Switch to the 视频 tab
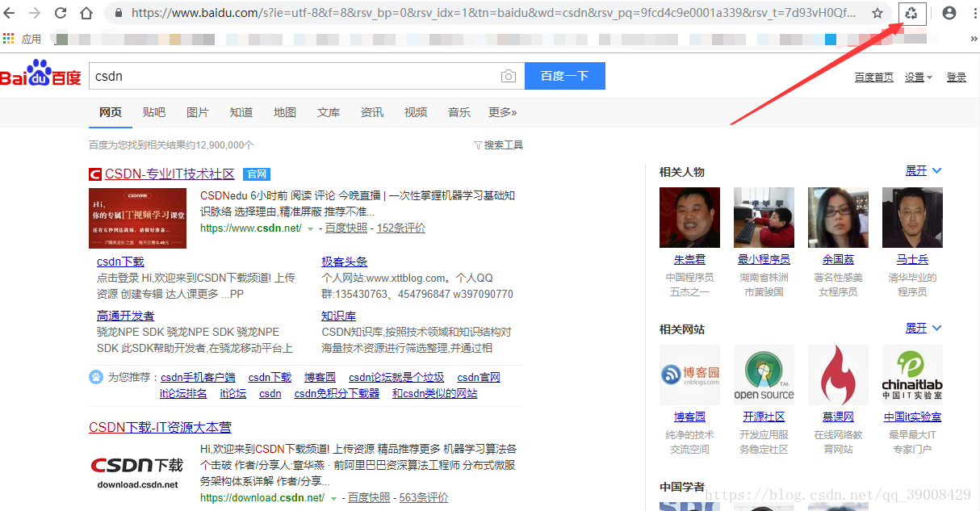Image resolution: width=980 pixels, height=511 pixels. pos(416,112)
